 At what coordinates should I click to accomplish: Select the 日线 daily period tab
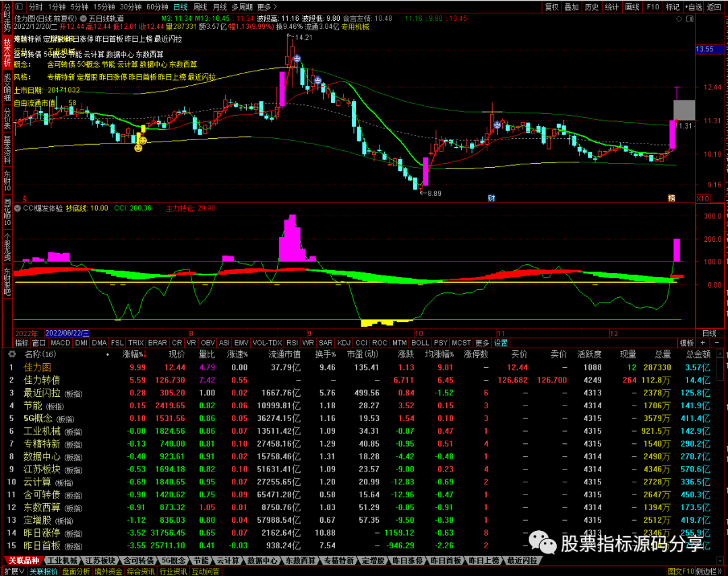pos(181,7)
